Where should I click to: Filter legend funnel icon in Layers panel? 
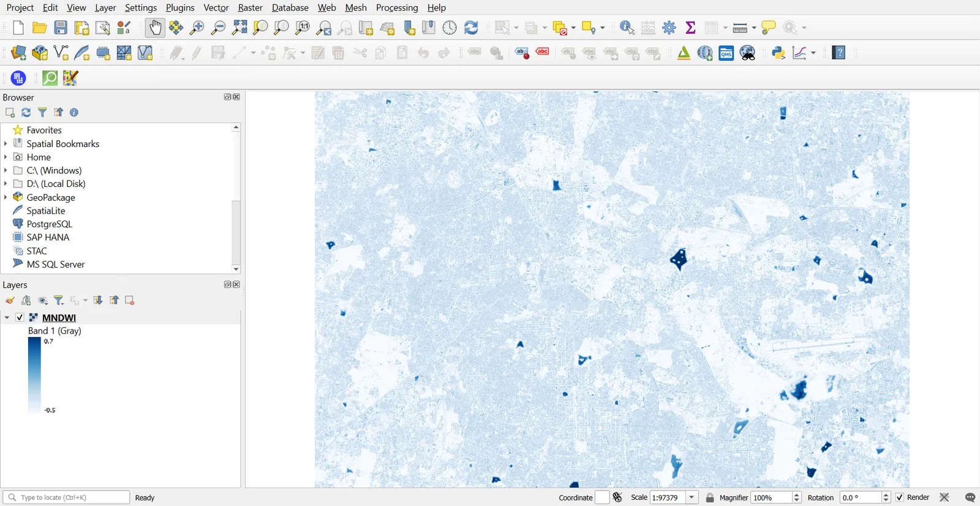tap(59, 300)
